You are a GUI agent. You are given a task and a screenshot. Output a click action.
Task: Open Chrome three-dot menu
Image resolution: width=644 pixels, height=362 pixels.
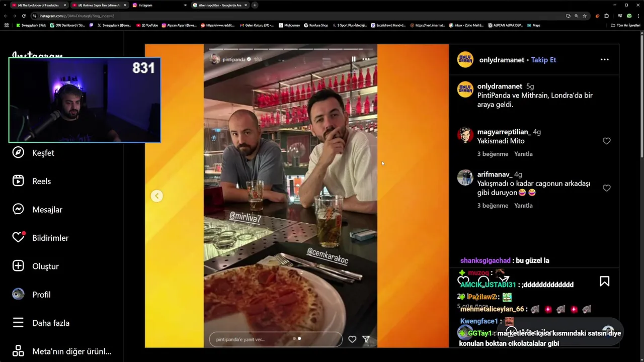click(637, 16)
